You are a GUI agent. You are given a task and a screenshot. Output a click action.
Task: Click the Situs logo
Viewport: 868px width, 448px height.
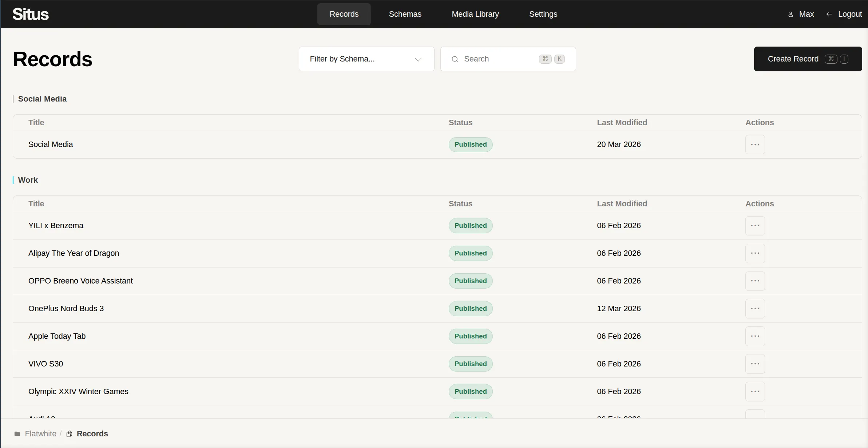click(x=31, y=14)
